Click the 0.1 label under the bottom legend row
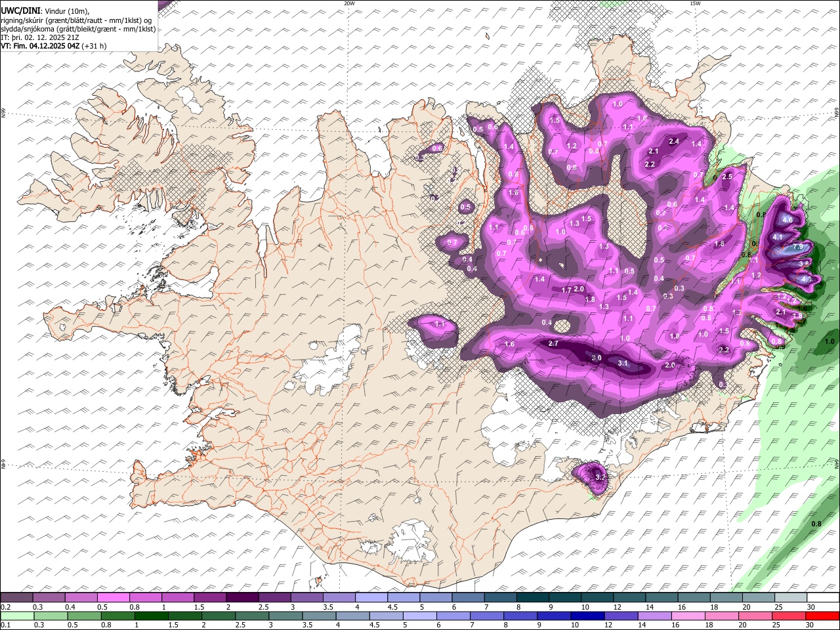 click(5, 625)
